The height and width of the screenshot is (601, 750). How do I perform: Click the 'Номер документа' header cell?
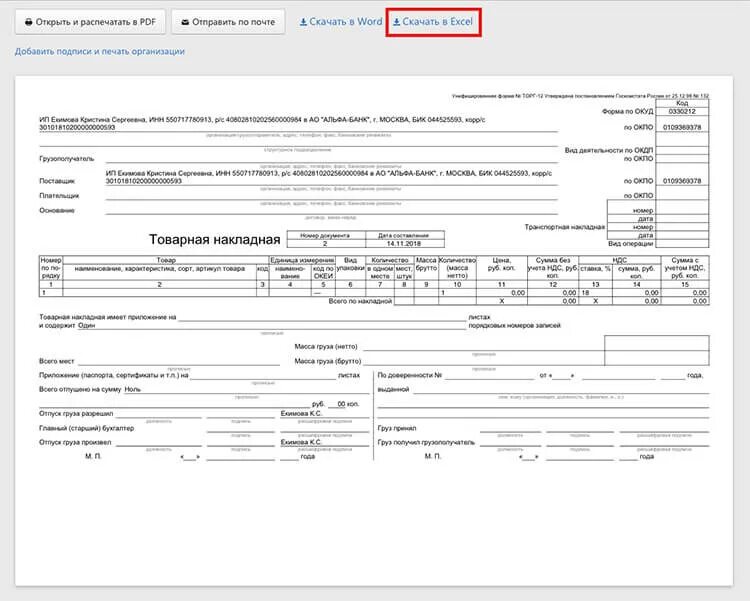[325, 235]
